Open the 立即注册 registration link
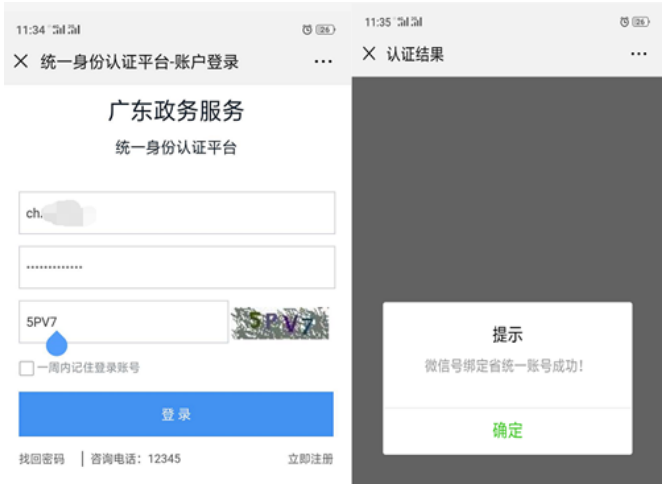Image resolution: width=662 pixels, height=491 pixels. click(x=310, y=459)
